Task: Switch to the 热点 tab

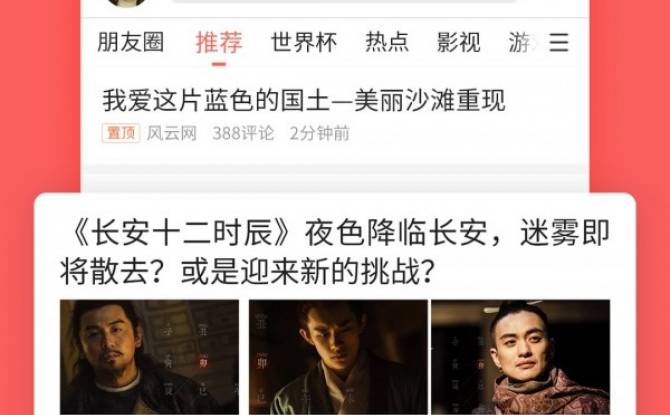Action: [387, 42]
